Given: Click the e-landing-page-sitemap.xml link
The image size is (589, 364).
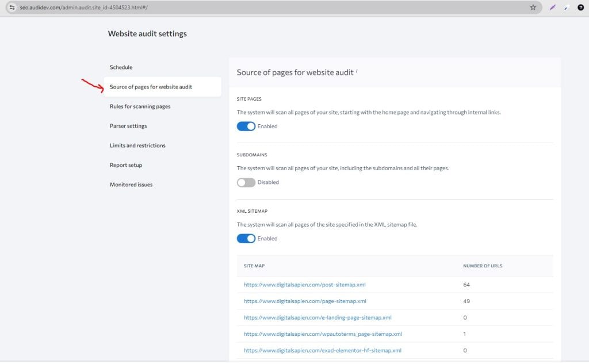Looking at the screenshot, I should 317,317.
